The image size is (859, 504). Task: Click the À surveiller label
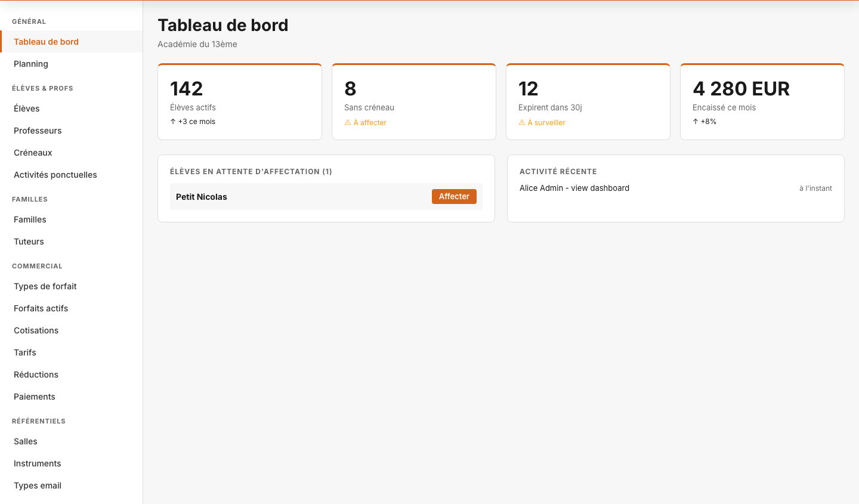point(546,122)
